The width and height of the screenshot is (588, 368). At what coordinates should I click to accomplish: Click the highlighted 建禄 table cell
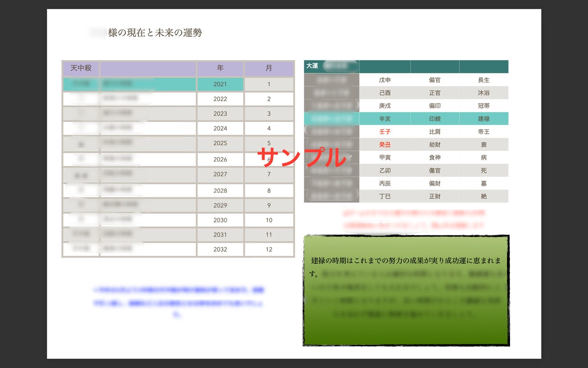click(484, 119)
